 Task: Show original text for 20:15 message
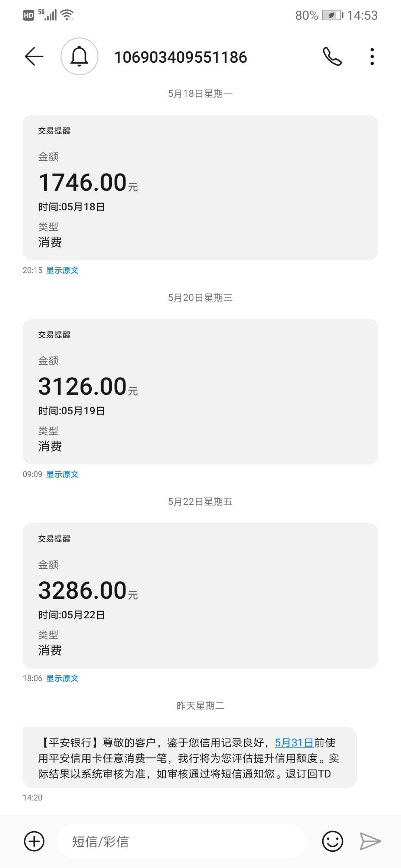(x=62, y=270)
